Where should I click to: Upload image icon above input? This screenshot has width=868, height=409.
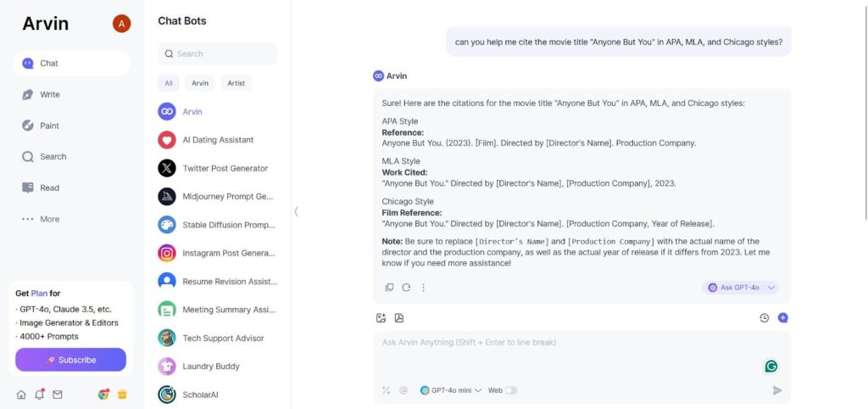tap(381, 317)
